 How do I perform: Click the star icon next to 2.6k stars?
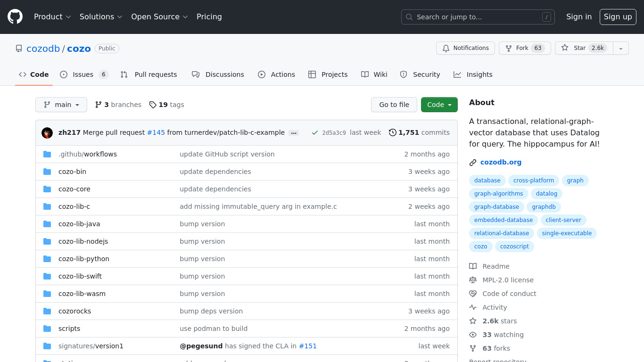click(473, 321)
